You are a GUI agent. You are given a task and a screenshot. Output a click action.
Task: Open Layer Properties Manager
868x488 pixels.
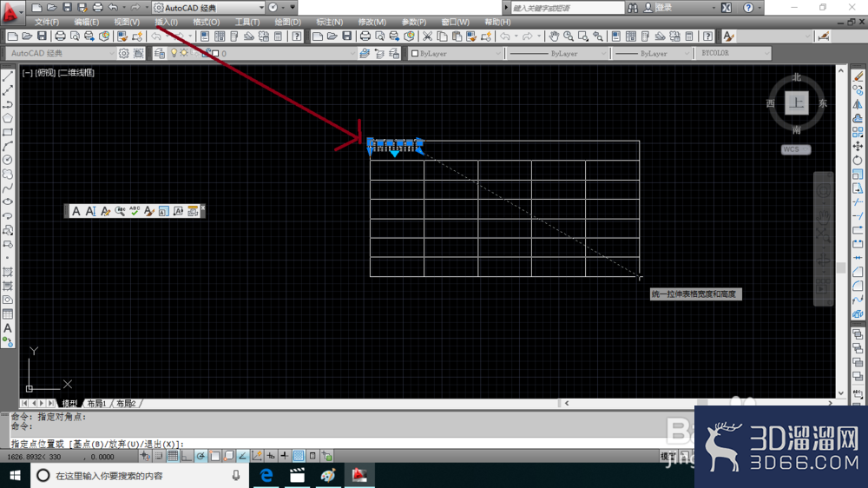click(x=160, y=53)
